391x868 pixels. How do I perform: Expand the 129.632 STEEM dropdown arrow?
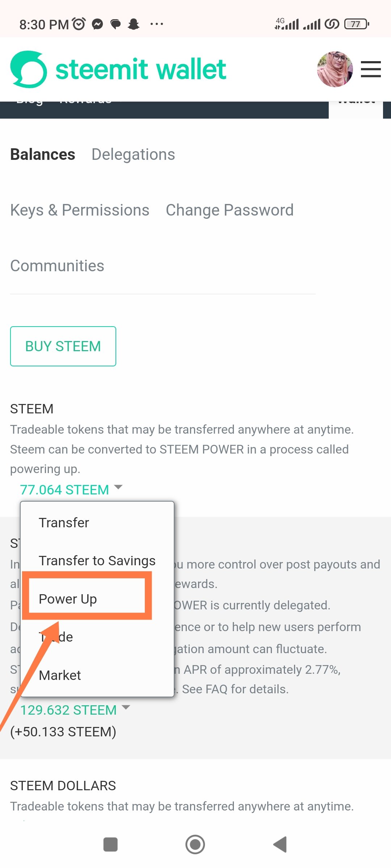pos(126,707)
